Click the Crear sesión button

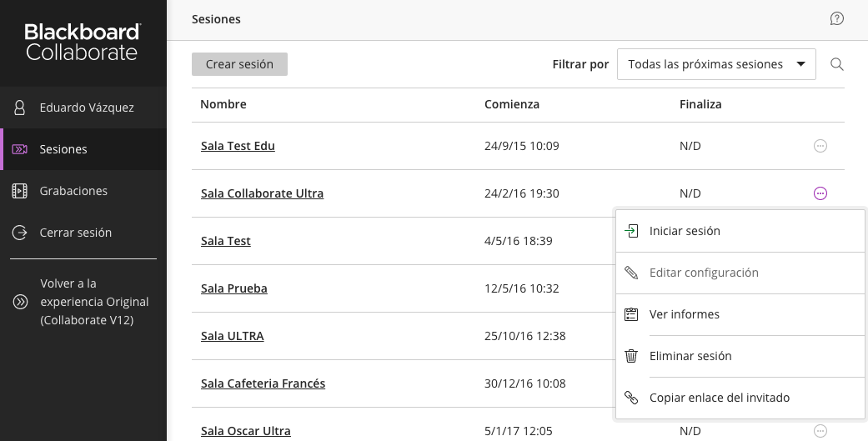[x=239, y=64]
